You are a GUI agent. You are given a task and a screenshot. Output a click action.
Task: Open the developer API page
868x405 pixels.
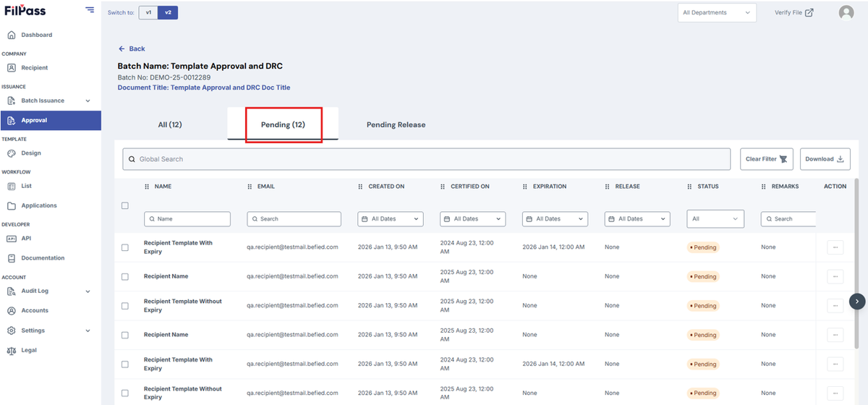point(26,238)
